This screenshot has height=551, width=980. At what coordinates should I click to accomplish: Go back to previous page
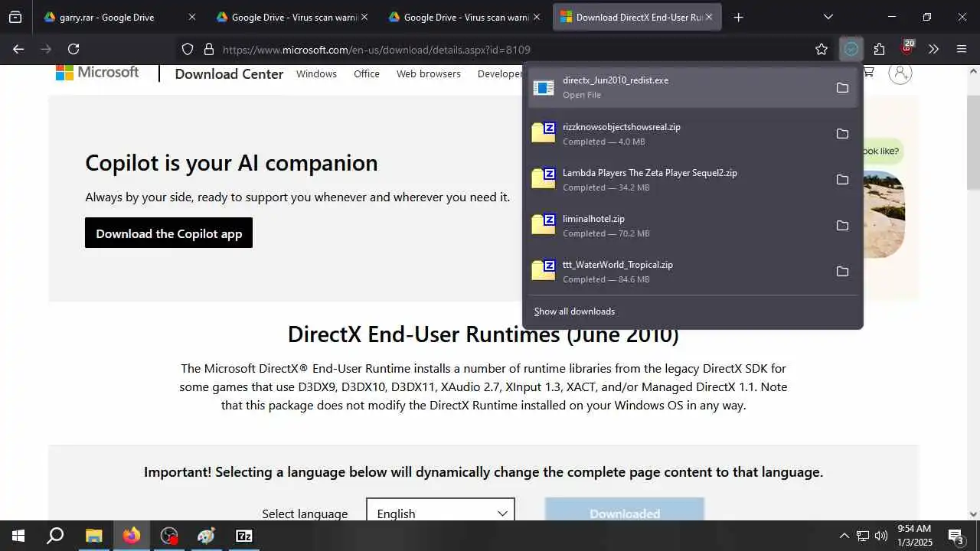click(18, 49)
